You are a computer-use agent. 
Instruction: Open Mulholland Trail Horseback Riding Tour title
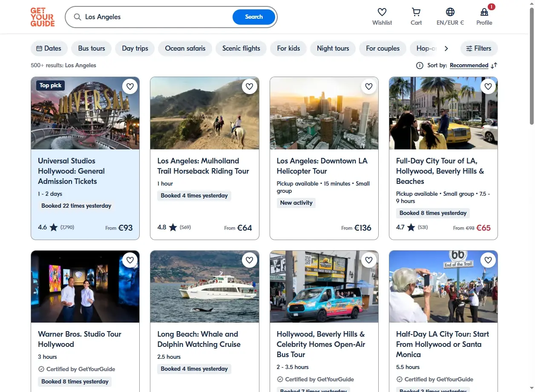coord(203,166)
